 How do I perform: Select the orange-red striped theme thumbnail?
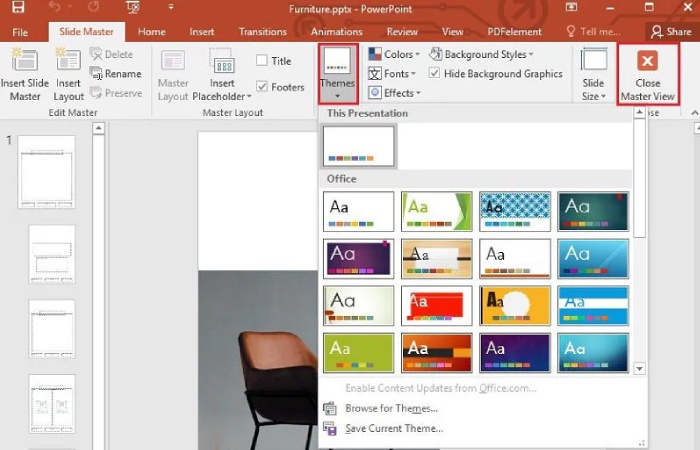point(437,353)
